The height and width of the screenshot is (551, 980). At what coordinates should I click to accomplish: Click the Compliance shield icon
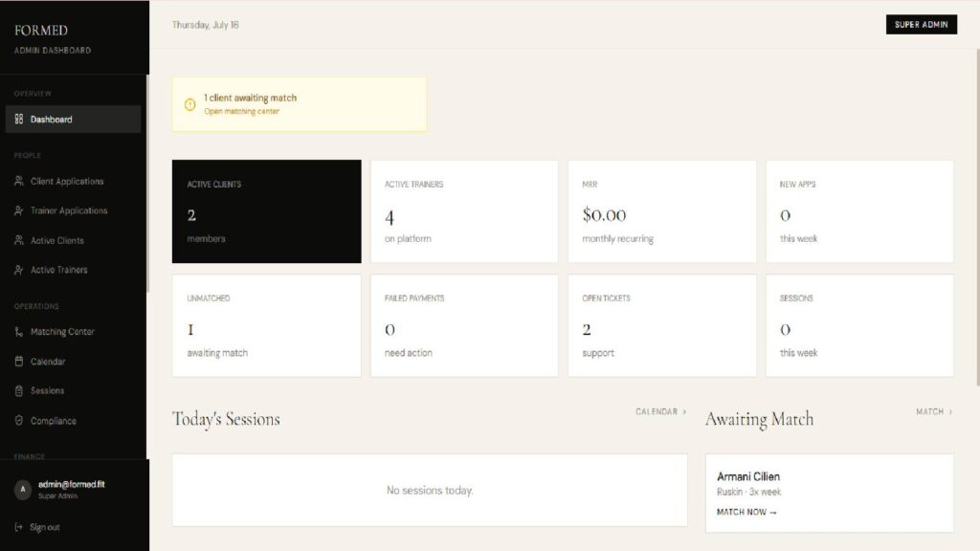[19, 421]
